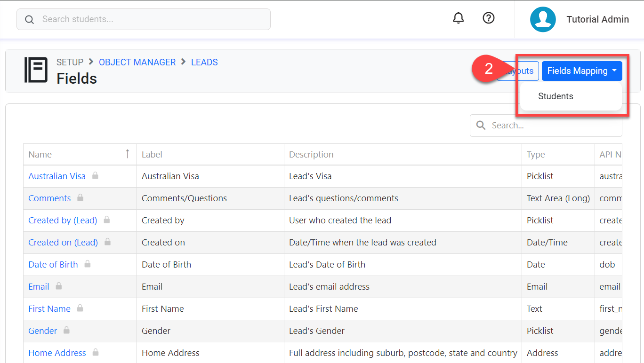Click the sort arrow in Name column
Image resolution: width=644 pixels, height=363 pixels.
coord(127,154)
